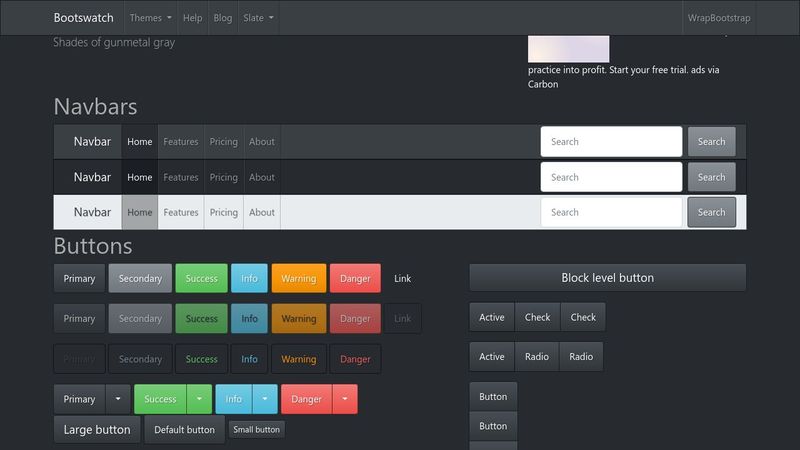
Task: Click Navbar brand in first gray navbar
Action: 92,141
